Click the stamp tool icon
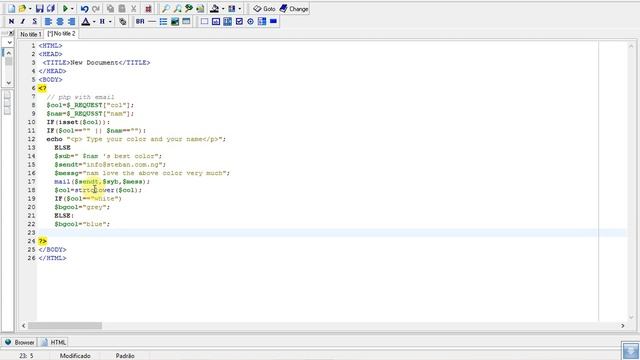640x360 pixels. point(215,9)
